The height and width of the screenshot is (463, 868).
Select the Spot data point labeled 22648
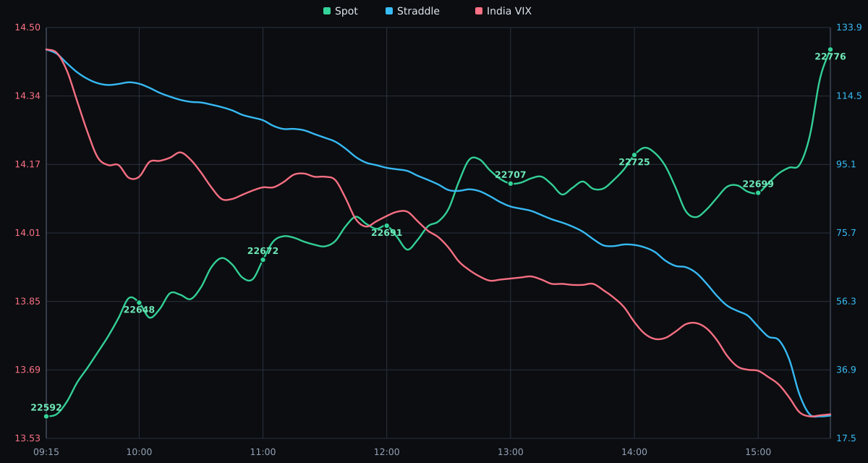[139, 302]
